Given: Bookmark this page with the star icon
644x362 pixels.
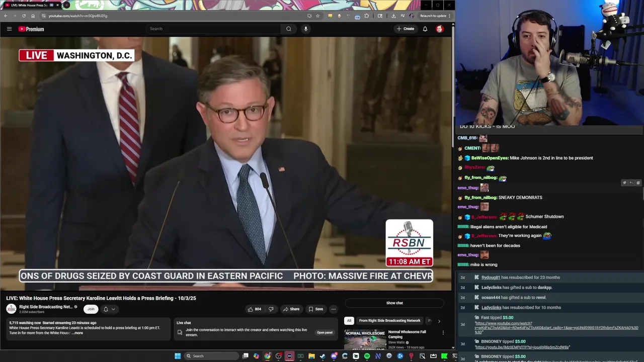Looking at the screenshot, I should (317, 16).
